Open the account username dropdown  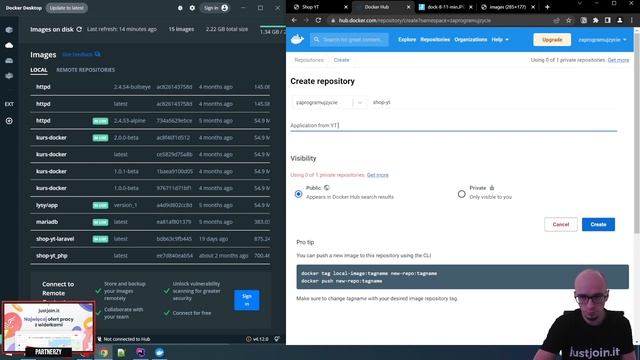[x=602, y=40]
